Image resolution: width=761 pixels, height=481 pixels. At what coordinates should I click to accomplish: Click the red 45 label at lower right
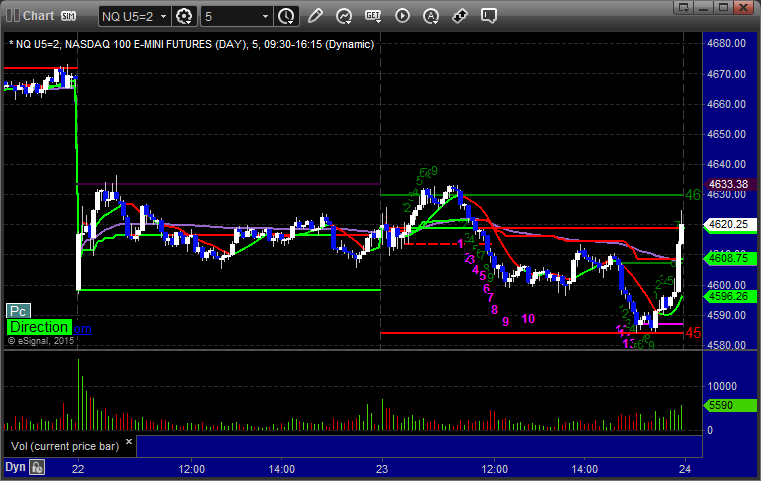point(693,333)
